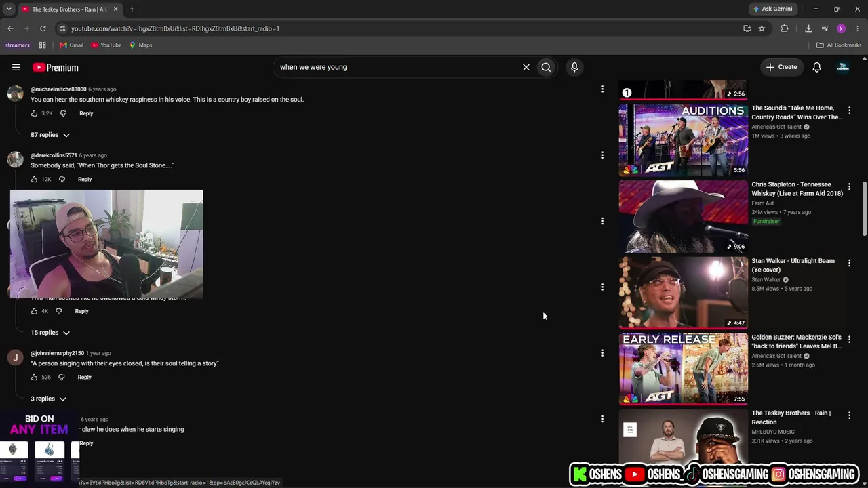Expand the 3 replies thread
Image resolution: width=868 pixels, height=488 pixels.
(48, 399)
